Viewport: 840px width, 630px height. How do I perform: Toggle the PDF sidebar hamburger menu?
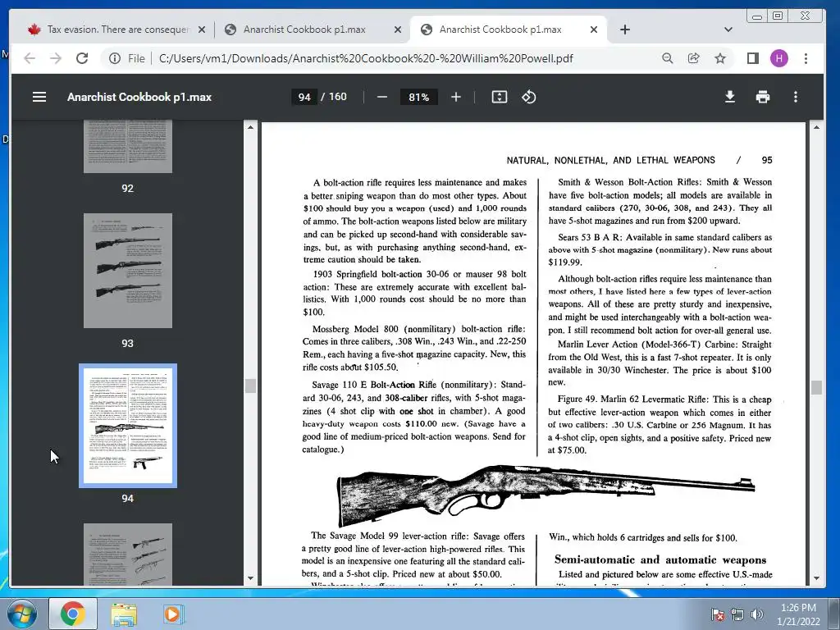(x=39, y=97)
